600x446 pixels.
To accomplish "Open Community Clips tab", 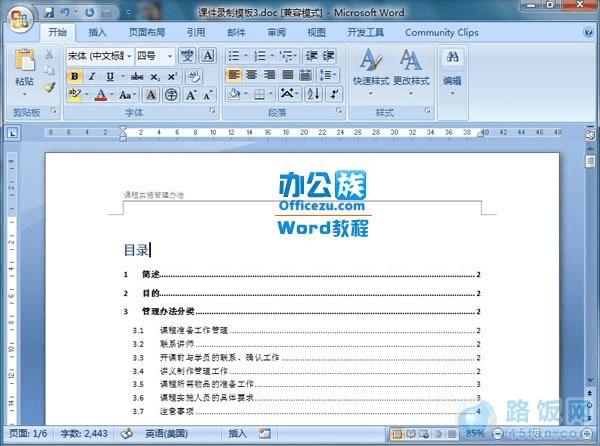I will pyautogui.click(x=442, y=33).
